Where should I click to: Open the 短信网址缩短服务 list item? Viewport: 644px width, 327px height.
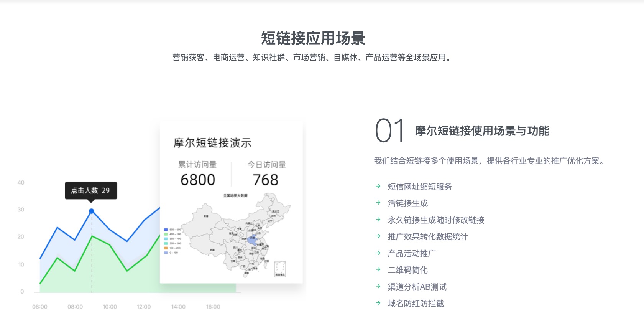point(420,187)
